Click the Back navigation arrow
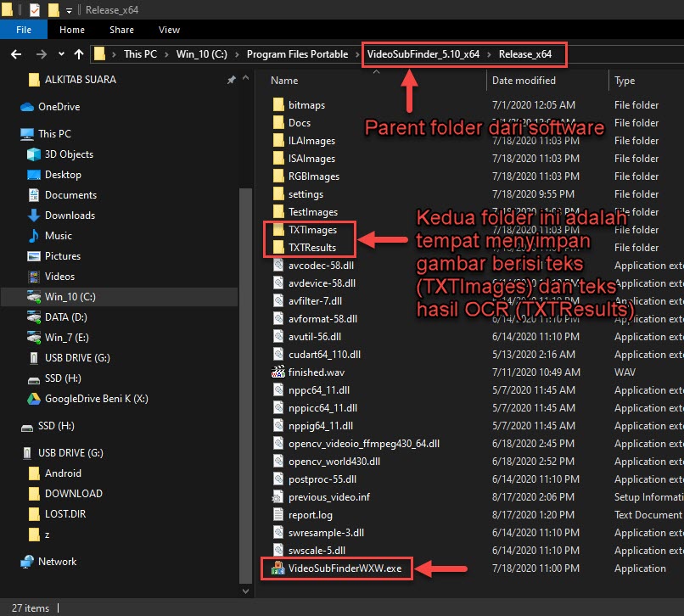This screenshot has height=616, width=684. [x=16, y=54]
